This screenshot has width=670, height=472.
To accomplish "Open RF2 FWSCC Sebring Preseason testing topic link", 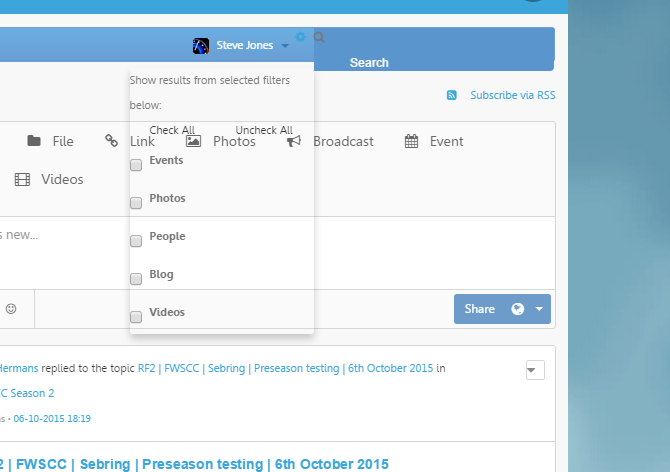I will coord(285,368).
